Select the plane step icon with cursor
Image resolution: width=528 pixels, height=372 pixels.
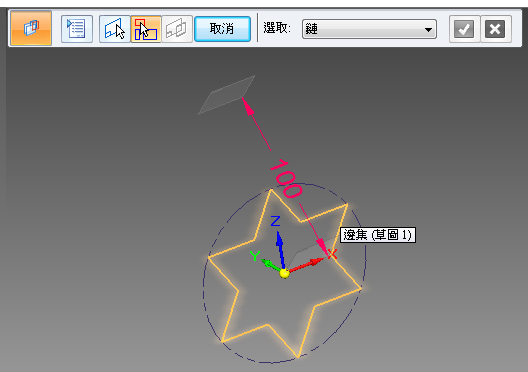pos(114,29)
